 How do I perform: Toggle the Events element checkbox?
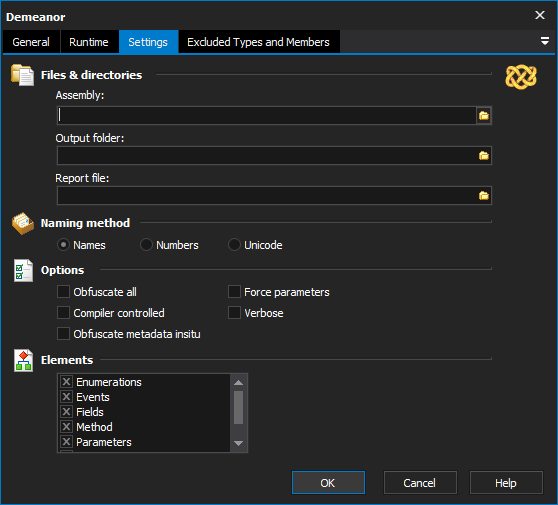(66, 397)
